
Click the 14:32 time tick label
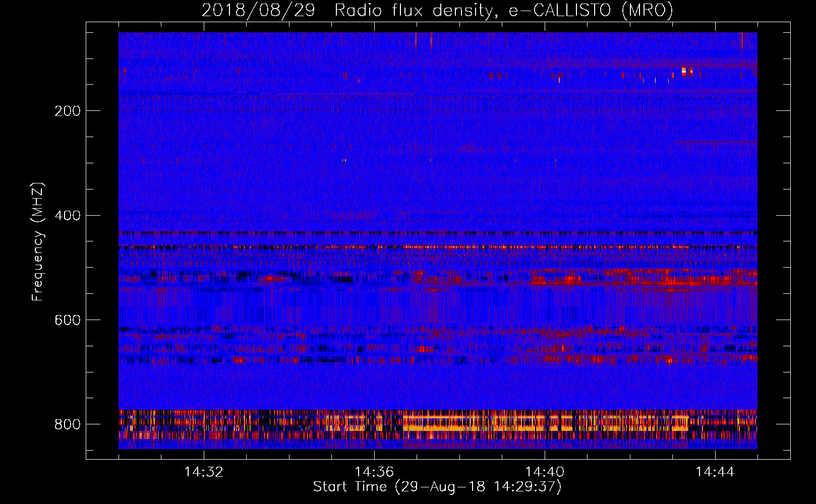204,472
